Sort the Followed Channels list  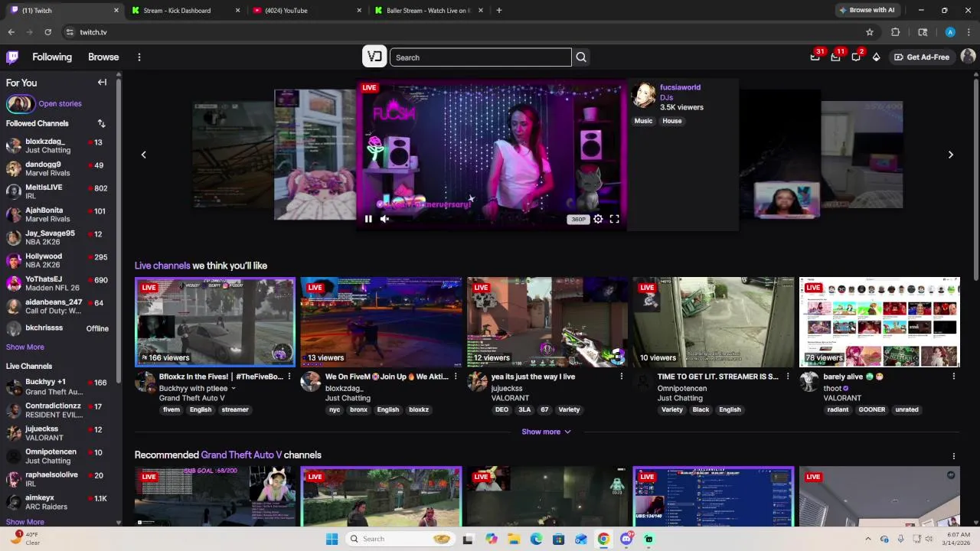click(101, 123)
